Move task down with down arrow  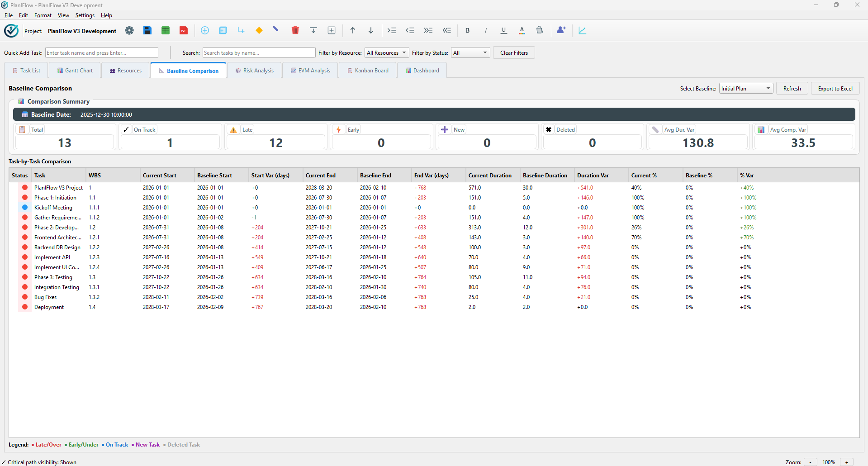click(x=371, y=30)
